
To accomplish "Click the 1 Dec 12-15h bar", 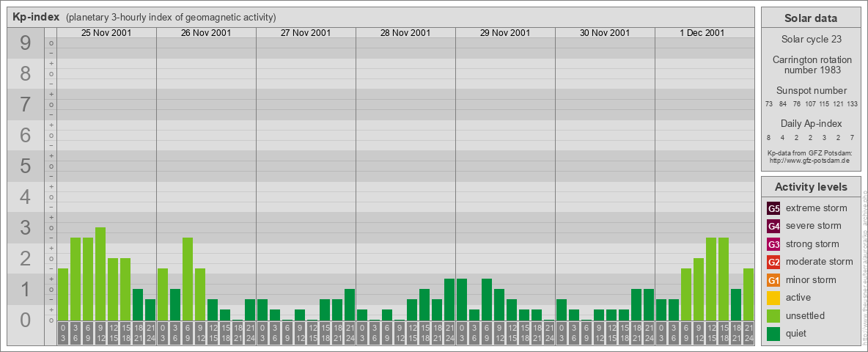I will pyautogui.click(x=711, y=279).
